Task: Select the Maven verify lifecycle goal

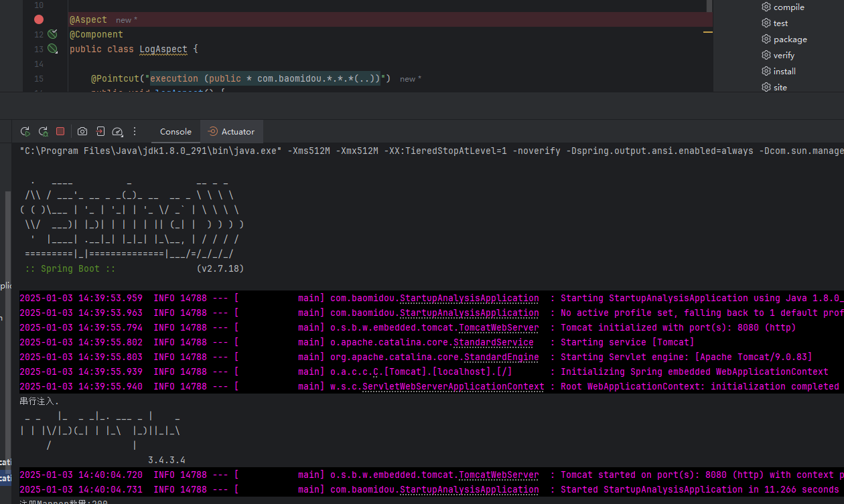Action: [784, 56]
